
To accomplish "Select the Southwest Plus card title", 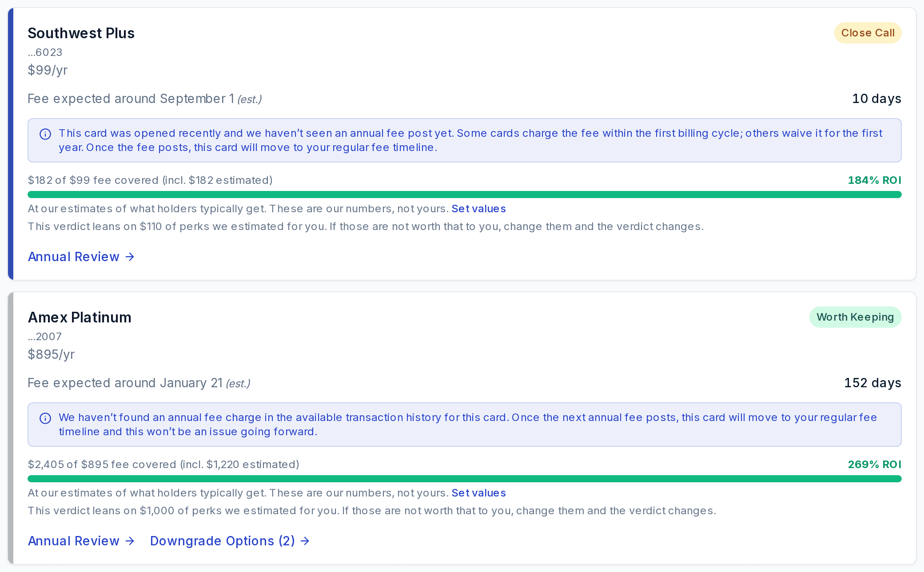I will click(81, 33).
